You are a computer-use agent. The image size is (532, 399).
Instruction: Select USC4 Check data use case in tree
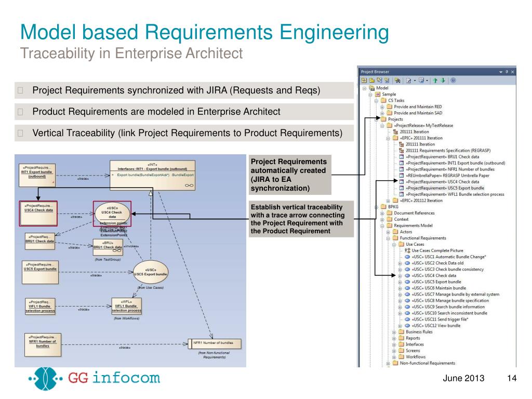[434, 275]
